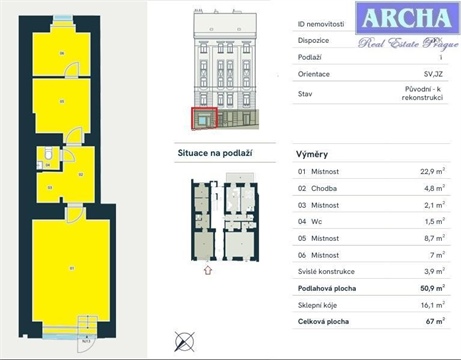This screenshot has height=360, width=461.
Task: Click the building facade illustration
Action: 225,70
